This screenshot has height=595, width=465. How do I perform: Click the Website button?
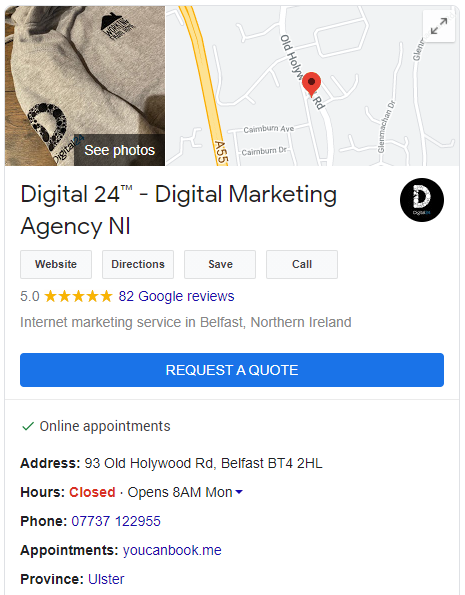(x=56, y=264)
